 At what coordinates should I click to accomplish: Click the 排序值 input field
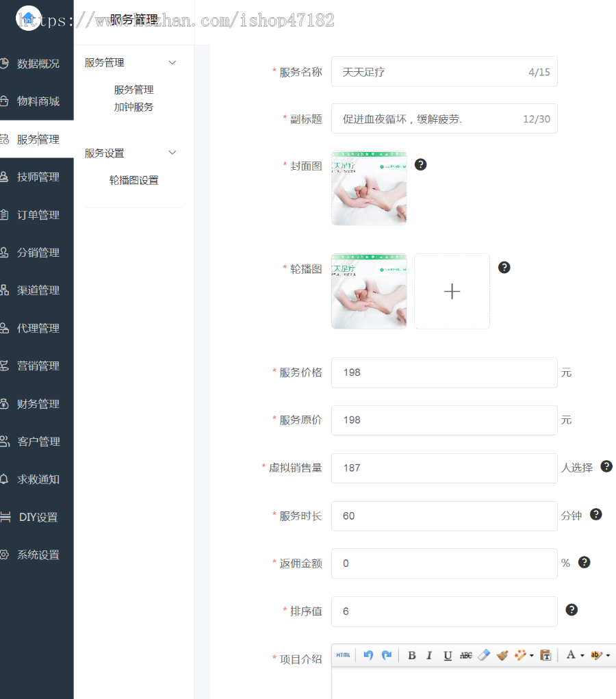point(444,611)
